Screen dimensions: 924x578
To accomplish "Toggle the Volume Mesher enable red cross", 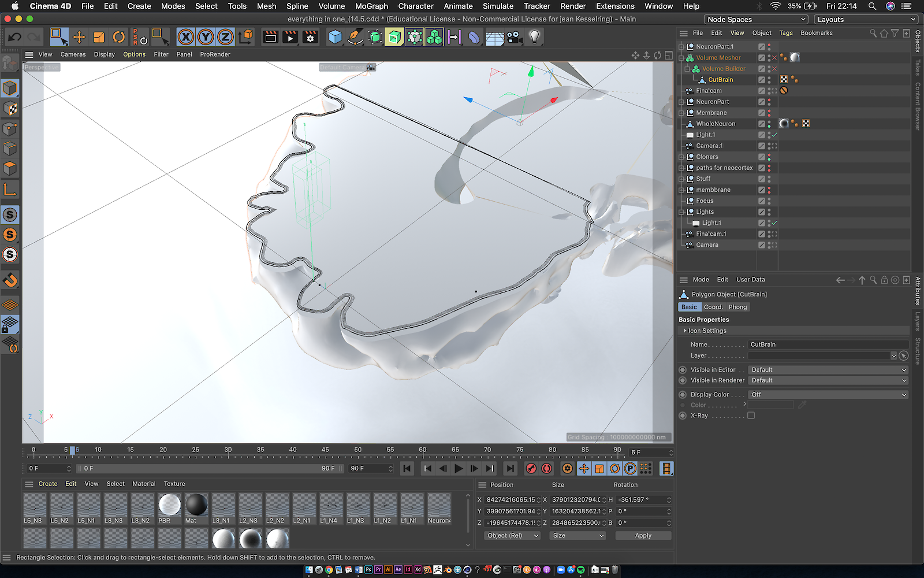I will [x=774, y=58].
